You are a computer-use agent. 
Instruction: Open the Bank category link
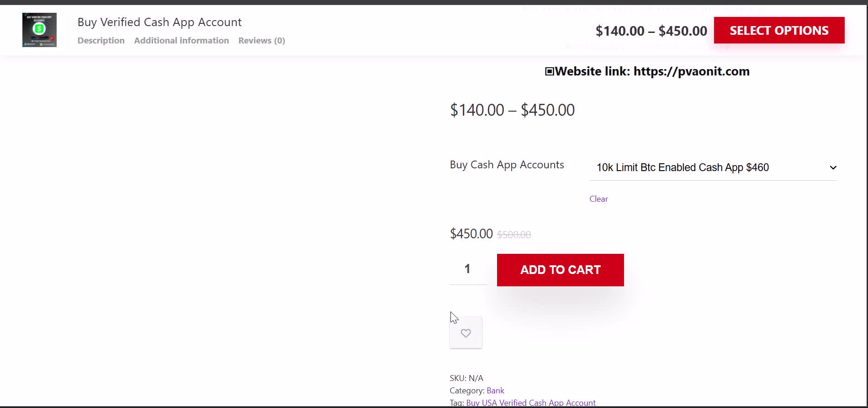pyautogui.click(x=495, y=391)
